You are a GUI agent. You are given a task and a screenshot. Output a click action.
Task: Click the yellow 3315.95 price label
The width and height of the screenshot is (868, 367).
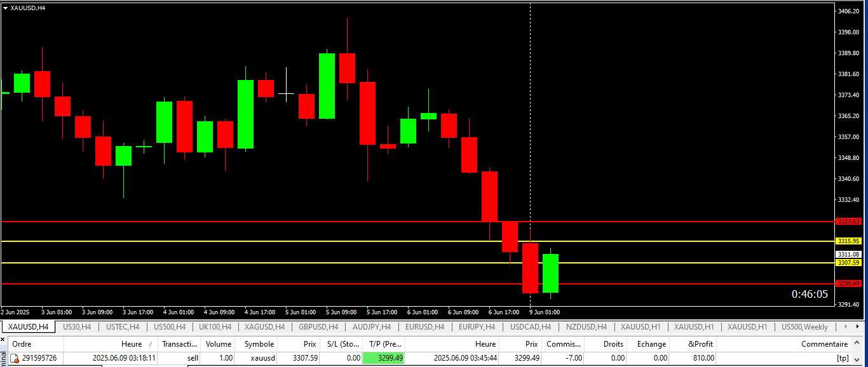(x=848, y=241)
